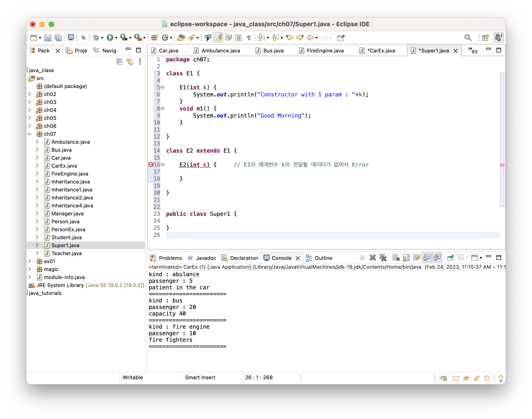Toggle Link with Editor in Package Explorer
This screenshot has width=532, height=419.
pyautogui.click(x=129, y=61)
